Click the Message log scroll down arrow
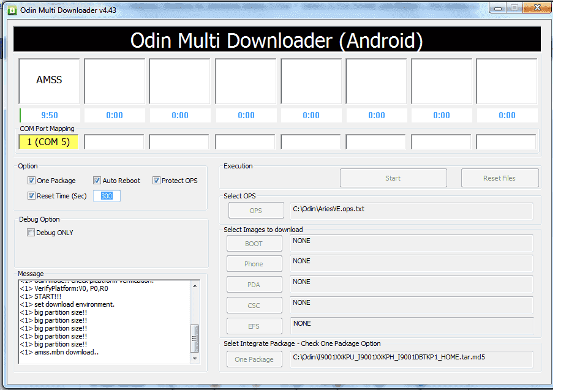Viewport: 588px width, 390px height. point(195,359)
